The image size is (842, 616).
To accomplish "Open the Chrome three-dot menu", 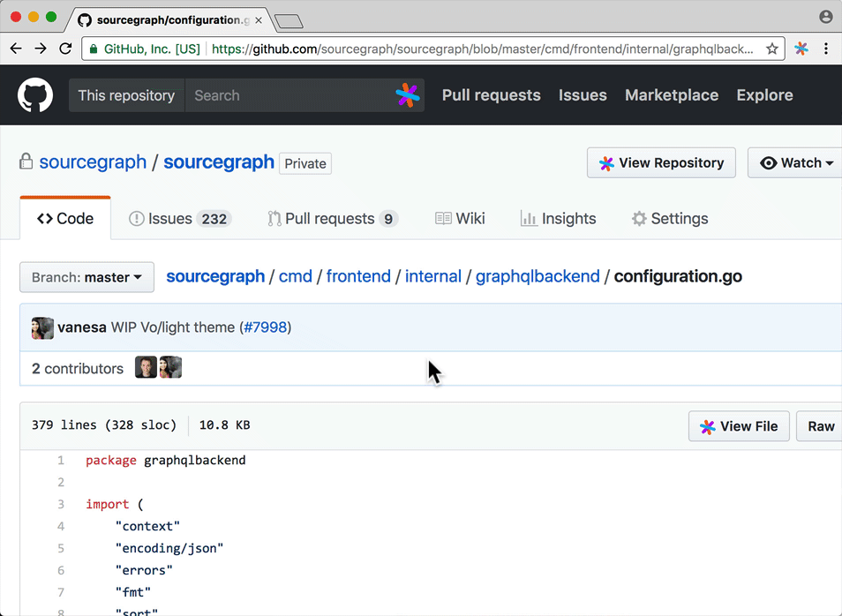I will pos(825,49).
